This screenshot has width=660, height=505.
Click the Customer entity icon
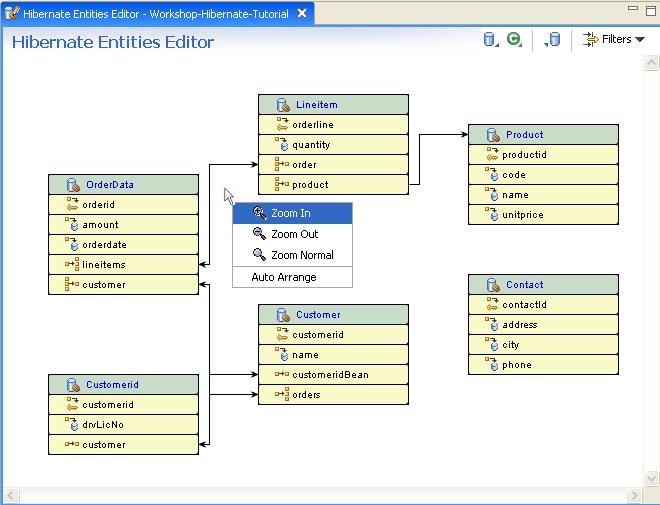[283, 315]
